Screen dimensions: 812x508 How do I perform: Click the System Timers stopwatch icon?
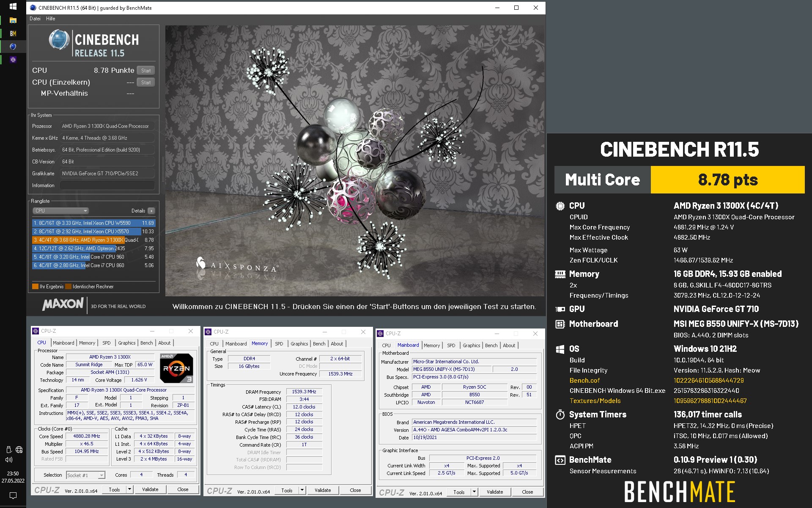pos(560,414)
